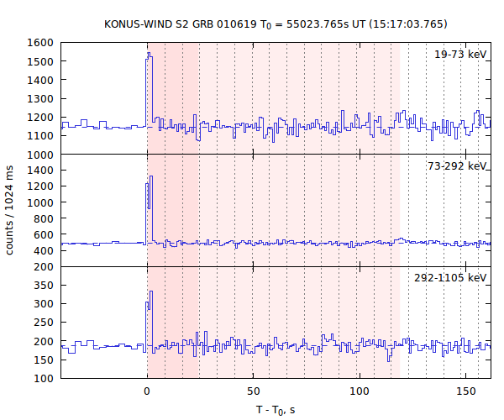
Task: Click the y-axis tick label '250'
Action: point(44,323)
